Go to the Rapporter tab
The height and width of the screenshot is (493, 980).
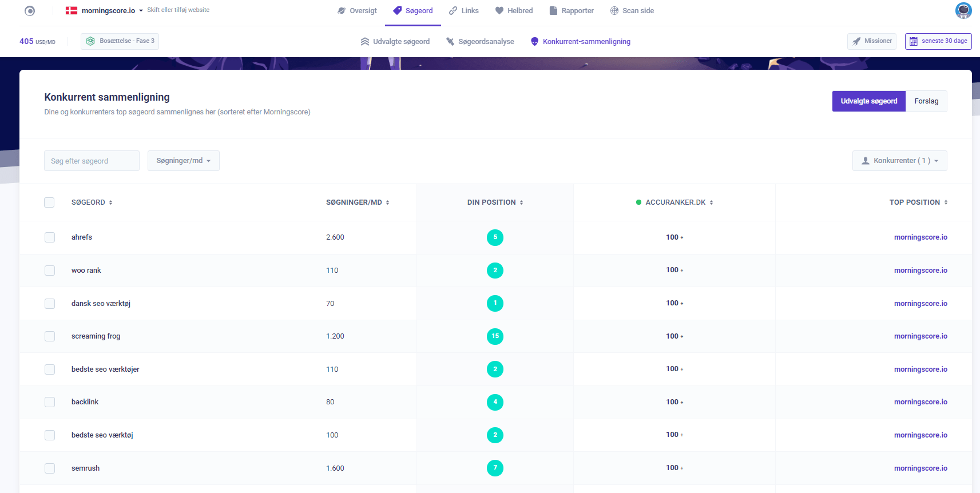(572, 11)
